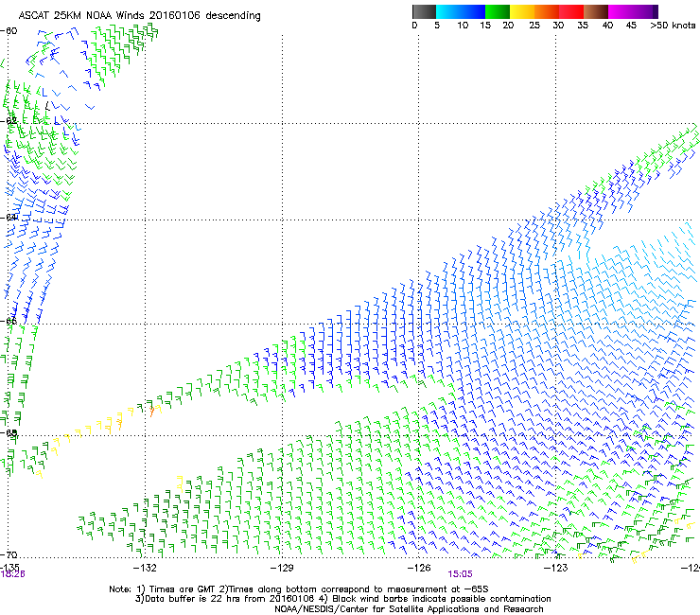Click the purple '18:26' pass time
Viewport: 700px width, 615px height.
tap(12, 574)
